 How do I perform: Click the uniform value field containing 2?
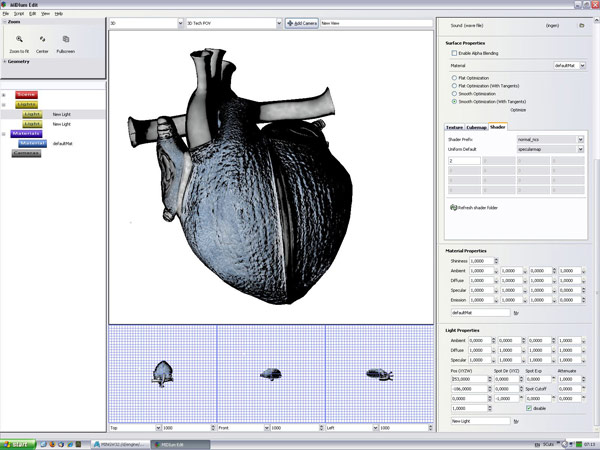click(x=464, y=161)
